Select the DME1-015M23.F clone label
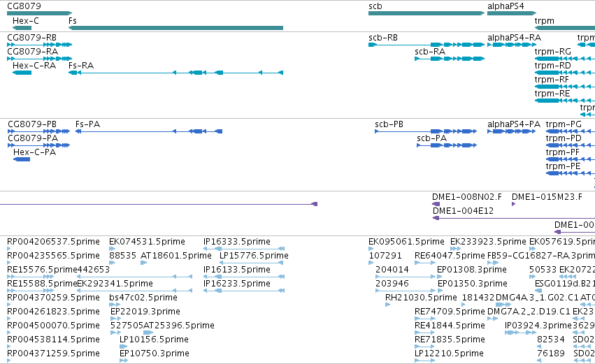This screenshot has width=595, height=364. pyautogui.click(x=547, y=197)
